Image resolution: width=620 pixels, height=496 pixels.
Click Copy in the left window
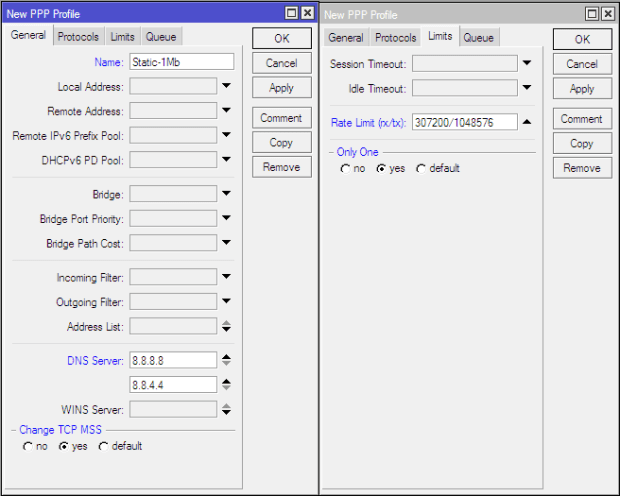point(282,142)
